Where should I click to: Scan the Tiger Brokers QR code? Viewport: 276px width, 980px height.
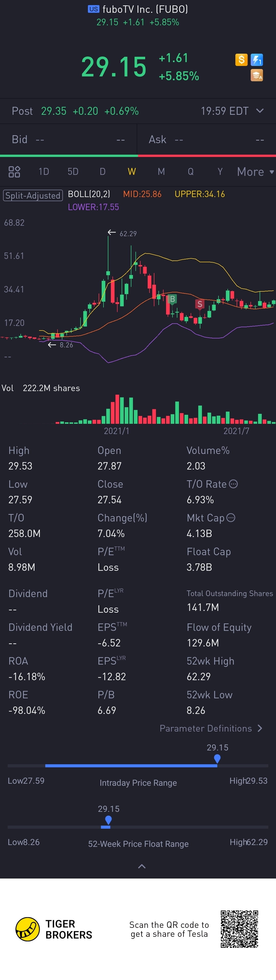(x=239, y=929)
